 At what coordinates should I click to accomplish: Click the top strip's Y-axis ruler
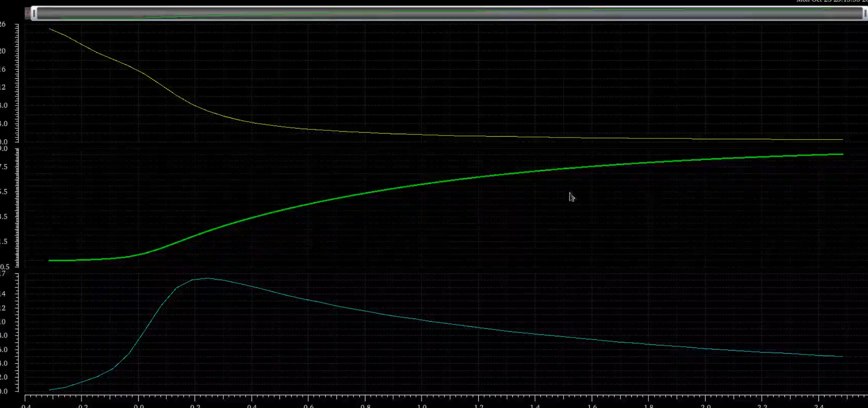[x=17, y=83]
